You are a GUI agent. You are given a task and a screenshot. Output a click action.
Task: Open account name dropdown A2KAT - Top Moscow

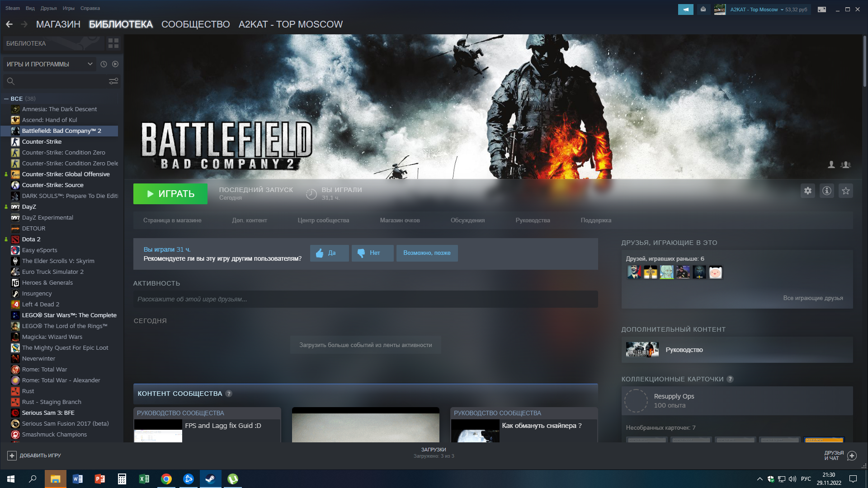click(757, 9)
